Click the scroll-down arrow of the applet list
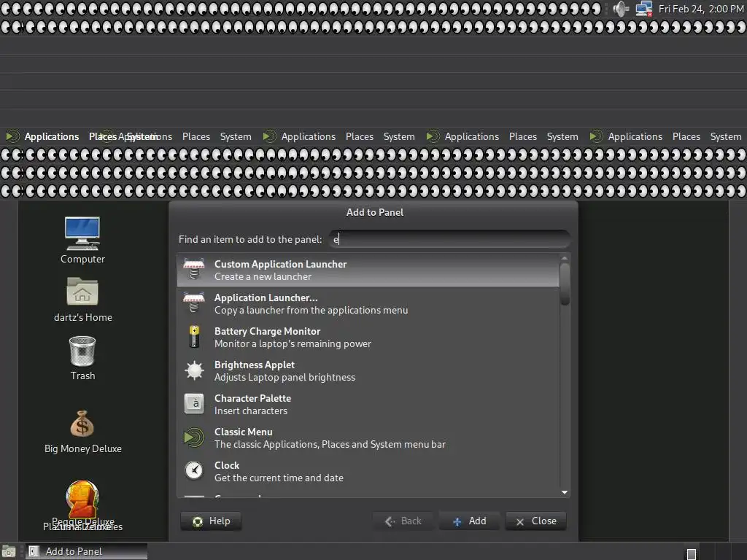This screenshot has height=560, width=747. (565, 492)
